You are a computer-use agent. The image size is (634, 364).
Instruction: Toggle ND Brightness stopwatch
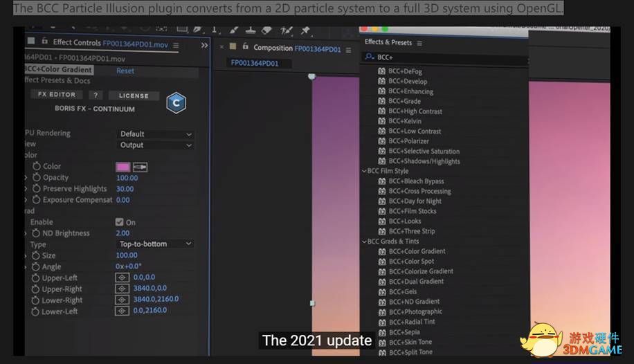[36, 233]
